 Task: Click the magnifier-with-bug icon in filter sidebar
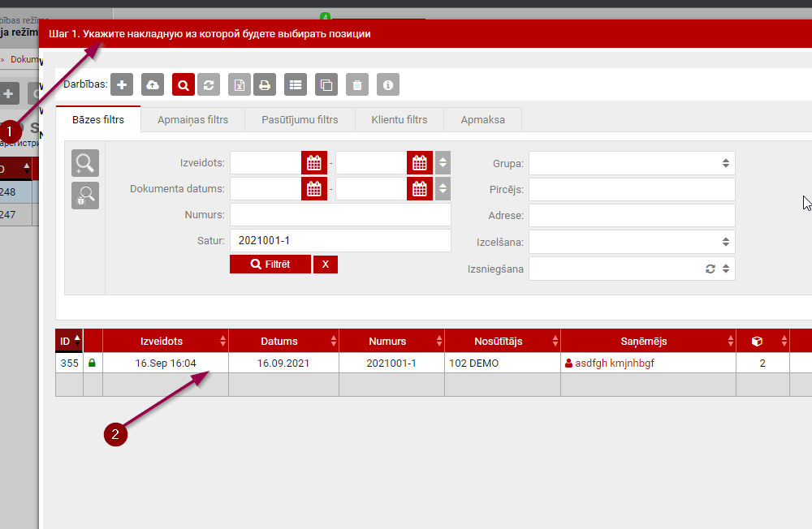click(85, 196)
